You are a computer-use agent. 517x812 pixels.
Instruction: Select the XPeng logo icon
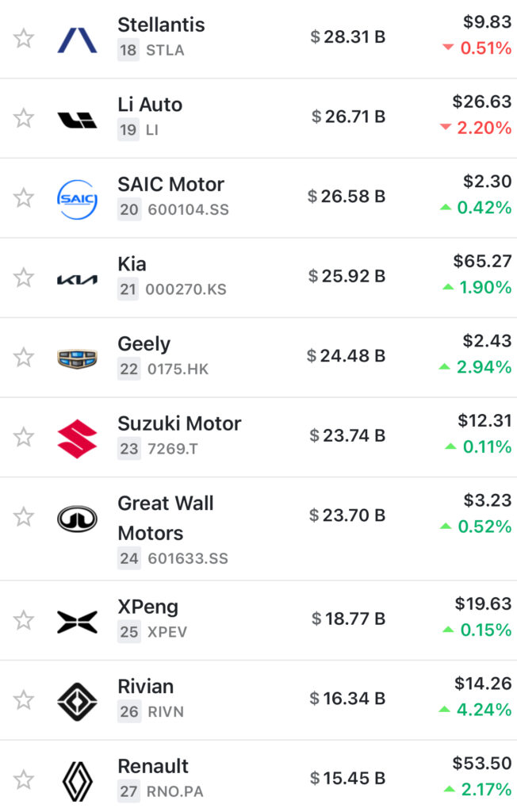pyautogui.click(x=77, y=622)
